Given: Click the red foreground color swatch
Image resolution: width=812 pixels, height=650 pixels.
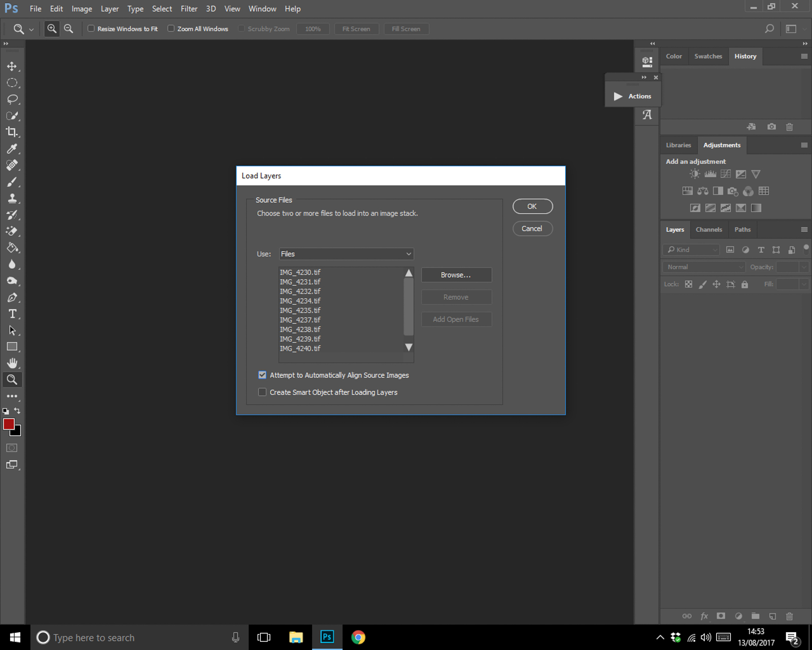Looking at the screenshot, I should tap(9, 425).
